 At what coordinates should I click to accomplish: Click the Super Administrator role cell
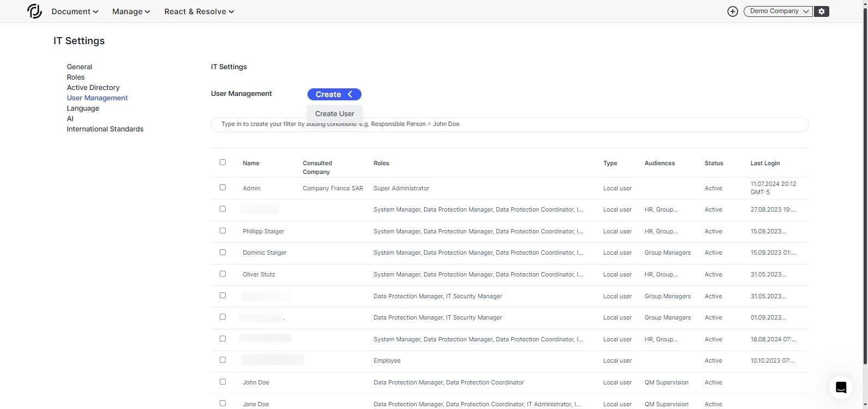point(401,188)
